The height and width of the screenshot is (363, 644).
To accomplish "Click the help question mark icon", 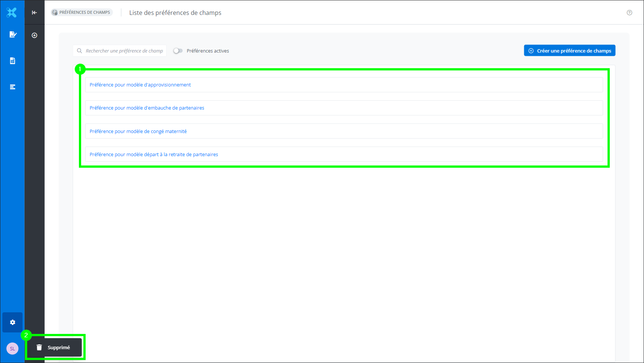I will pos(629,13).
